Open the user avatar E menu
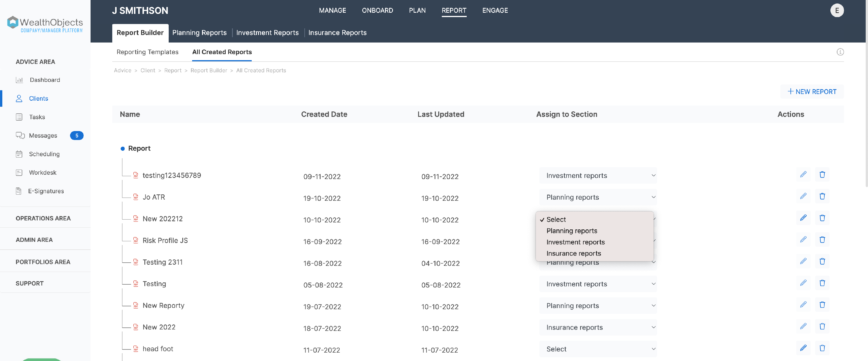The height and width of the screenshot is (361, 868). click(837, 10)
